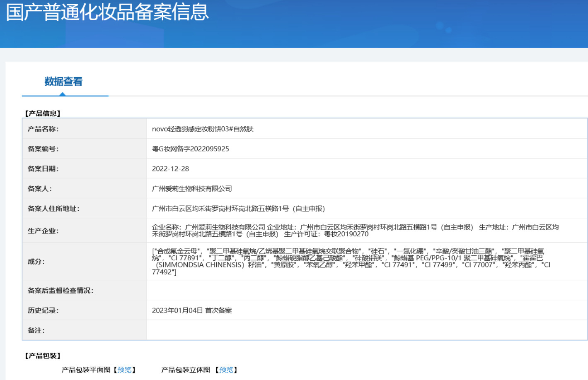The width and height of the screenshot is (588, 380).
Task: Select filing number 粤G妆网备字2022095925
Action: (191, 149)
